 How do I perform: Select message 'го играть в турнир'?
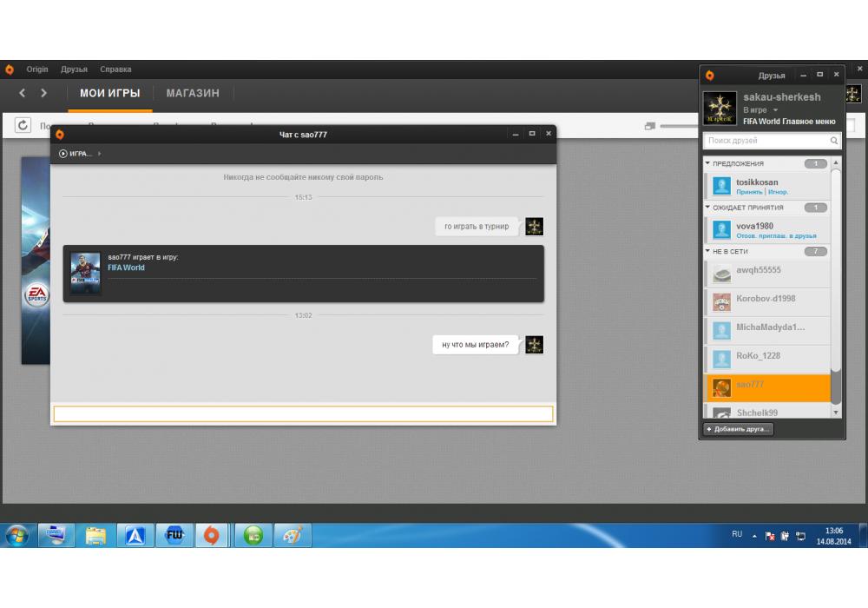point(477,227)
